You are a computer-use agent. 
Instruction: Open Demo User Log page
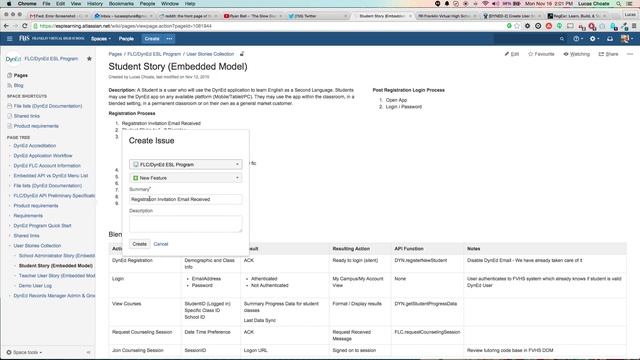point(35,286)
